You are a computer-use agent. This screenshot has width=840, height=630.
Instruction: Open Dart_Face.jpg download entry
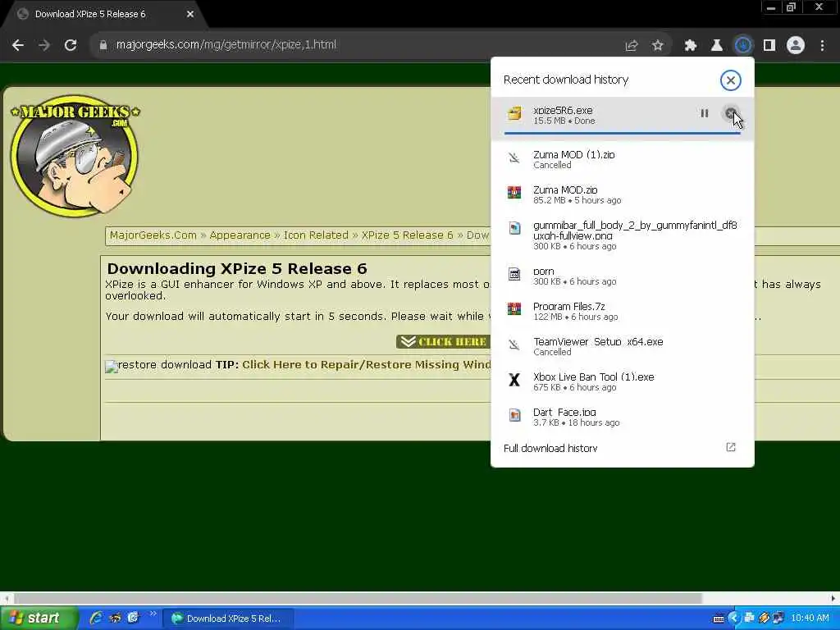click(x=623, y=418)
